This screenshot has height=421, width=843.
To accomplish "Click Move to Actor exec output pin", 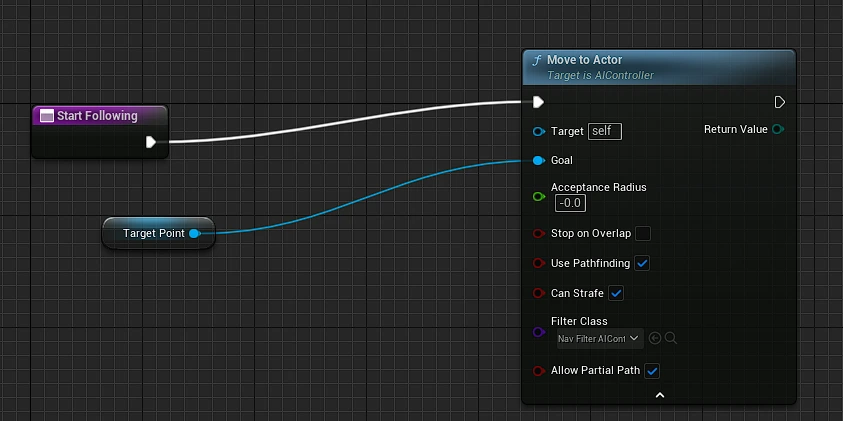I will [x=780, y=102].
